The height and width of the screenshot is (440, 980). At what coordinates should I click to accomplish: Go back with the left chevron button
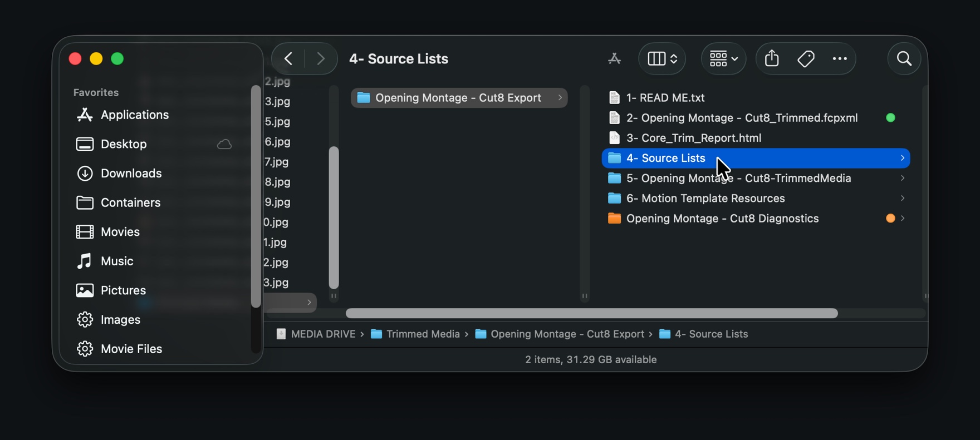click(x=288, y=58)
